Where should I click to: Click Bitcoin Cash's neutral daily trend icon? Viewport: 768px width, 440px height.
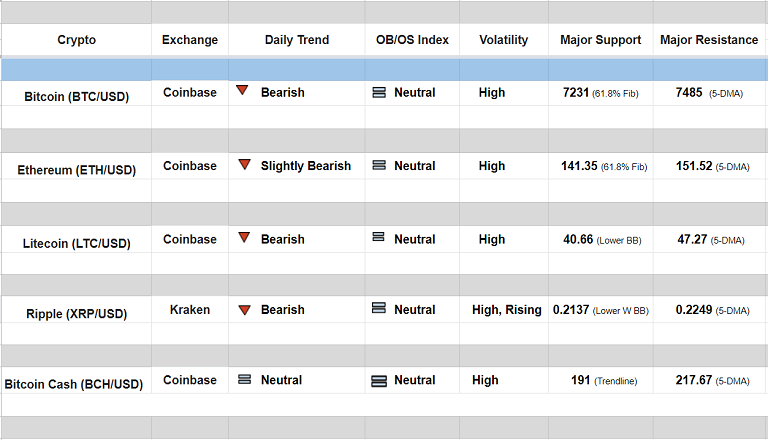pyautogui.click(x=244, y=380)
